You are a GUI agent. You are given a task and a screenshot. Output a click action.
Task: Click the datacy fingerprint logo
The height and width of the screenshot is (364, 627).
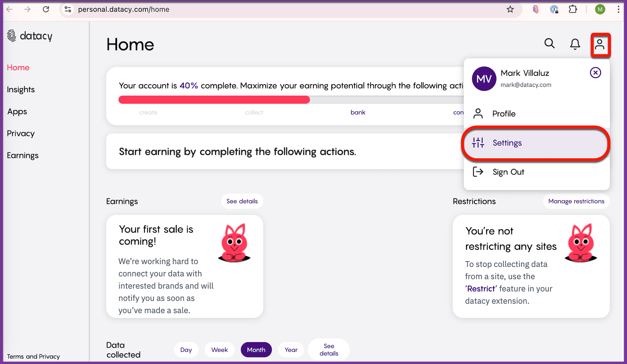[12, 36]
